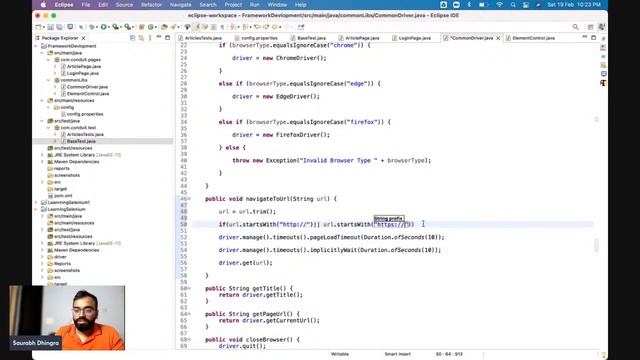The width and height of the screenshot is (640, 360).
Task: Click the Open Type green circle icon
Action: [151, 27]
